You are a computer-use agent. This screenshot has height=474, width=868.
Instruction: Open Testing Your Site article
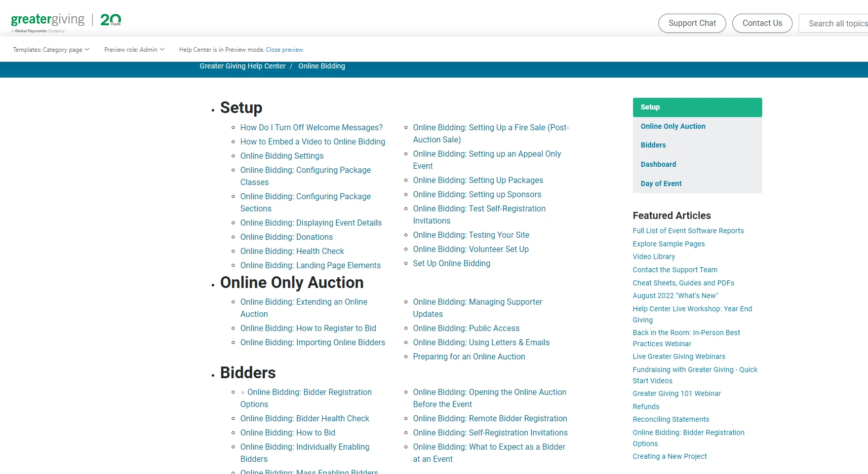coord(471,235)
